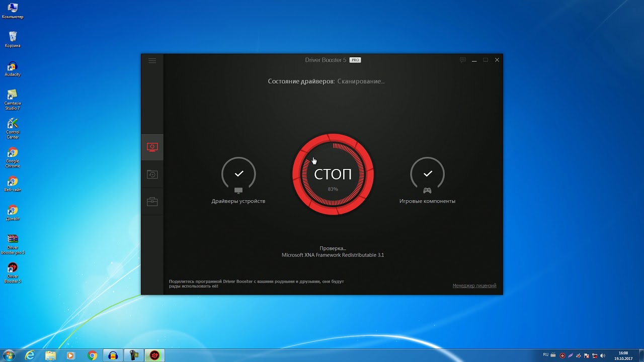Open the volume speaker tray icon
The width and height of the screenshot is (644, 362).
[603, 355]
